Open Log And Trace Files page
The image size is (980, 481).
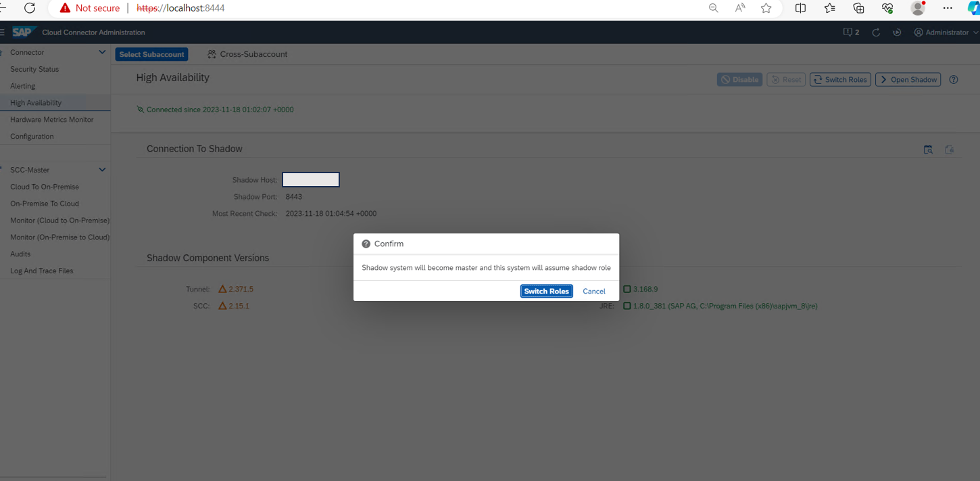coord(42,271)
